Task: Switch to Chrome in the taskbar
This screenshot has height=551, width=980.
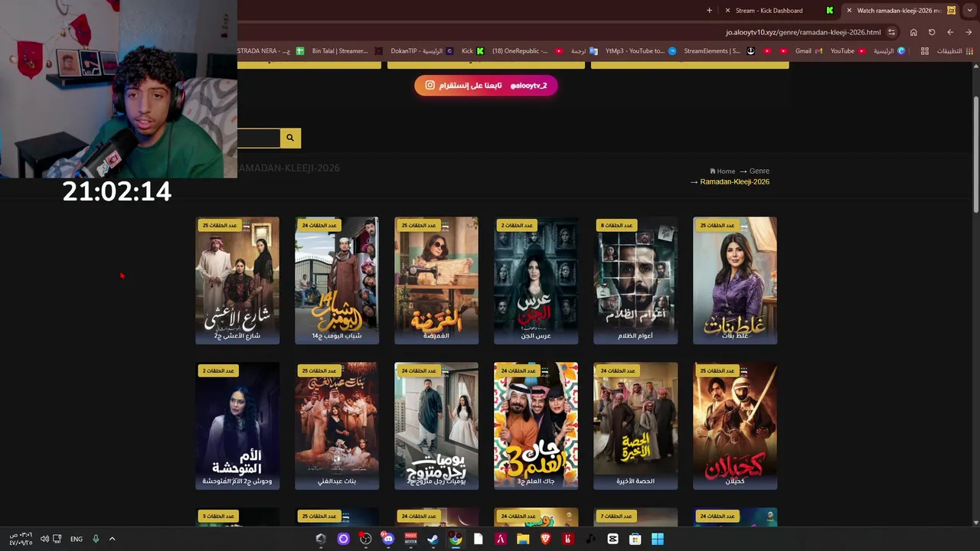Action: [456, 539]
